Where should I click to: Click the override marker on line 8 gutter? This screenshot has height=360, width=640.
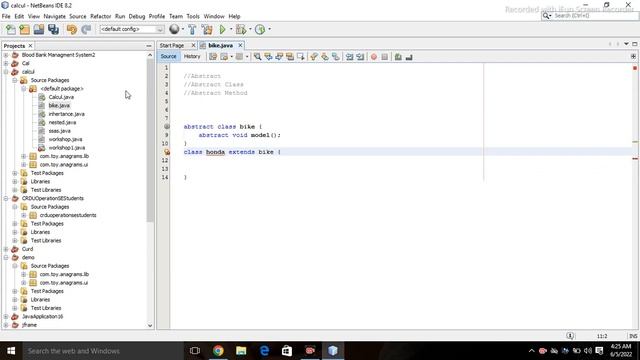(x=167, y=127)
